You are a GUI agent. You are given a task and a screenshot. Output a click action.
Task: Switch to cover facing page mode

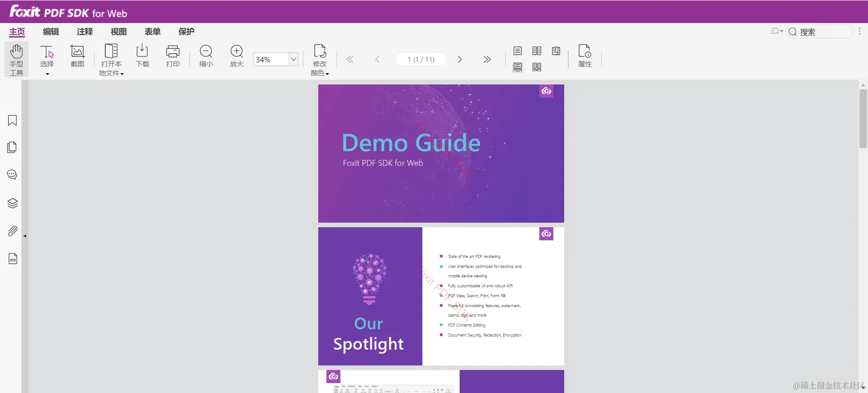[x=556, y=51]
